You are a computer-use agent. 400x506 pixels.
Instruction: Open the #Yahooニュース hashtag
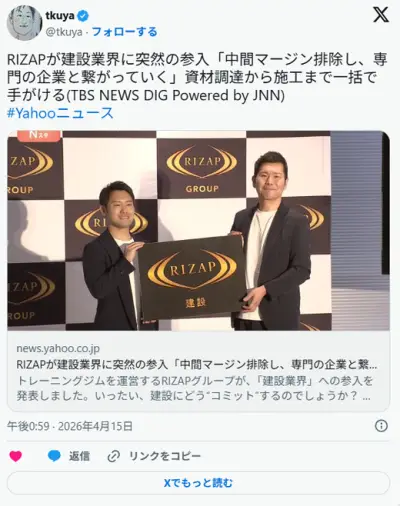(x=60, y=113)
